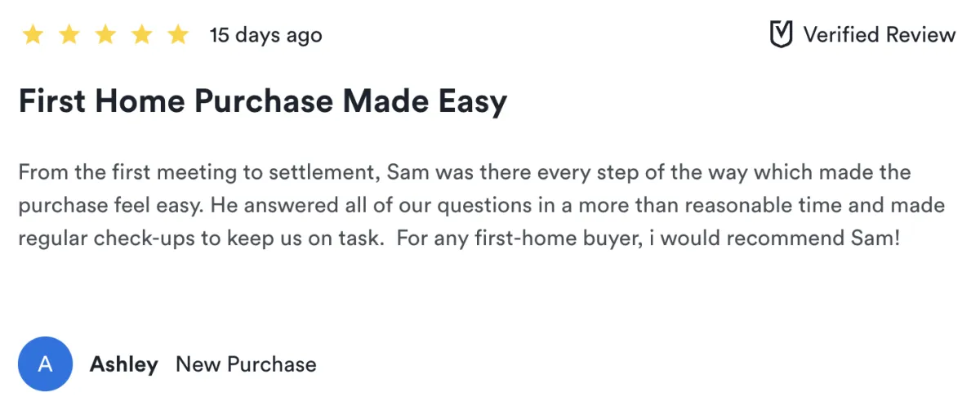Click the fourth rating star

coord(141,35)
